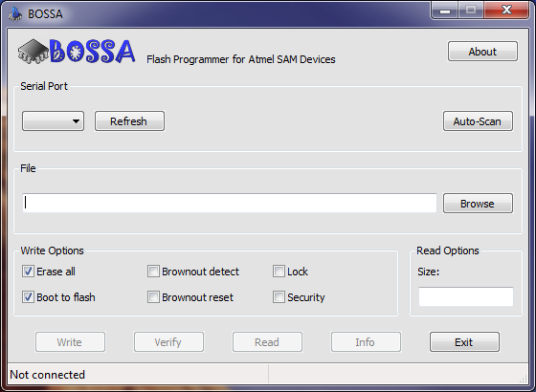
Task: Focus the File path text field
Action: (x=230, y=203)
